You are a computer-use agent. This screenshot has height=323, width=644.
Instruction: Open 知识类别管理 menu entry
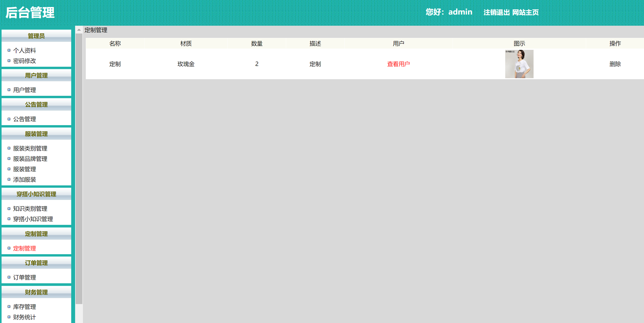tap(30, 209)
